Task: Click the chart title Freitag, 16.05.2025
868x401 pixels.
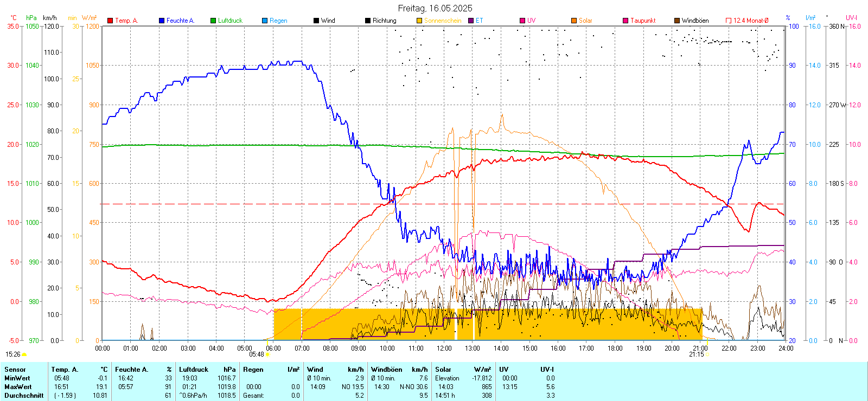Action: 435,8
